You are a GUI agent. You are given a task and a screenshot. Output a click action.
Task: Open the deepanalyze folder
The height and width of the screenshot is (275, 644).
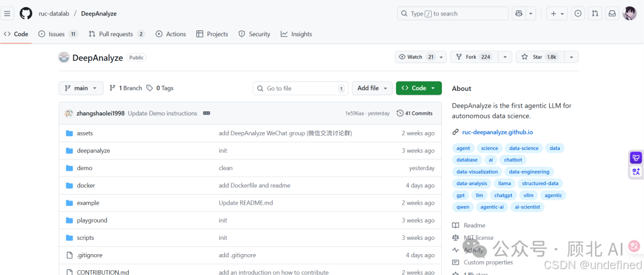click(93, 151)
